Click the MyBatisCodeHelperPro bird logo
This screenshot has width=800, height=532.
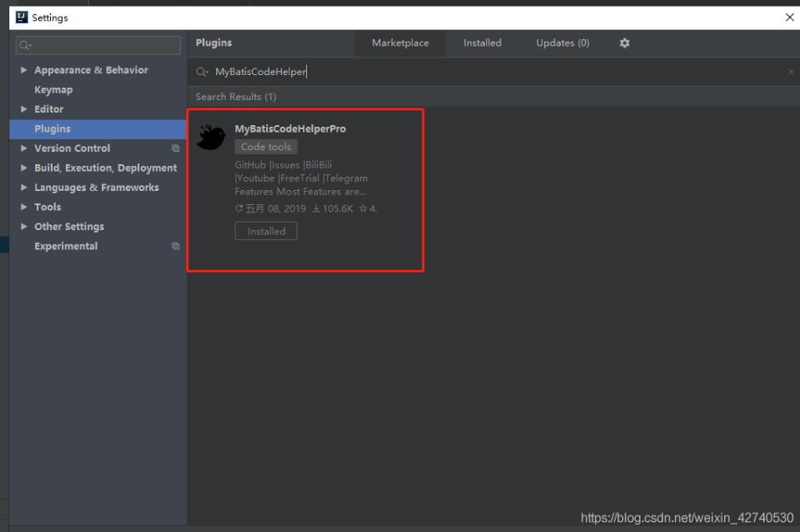click(210, 138)
